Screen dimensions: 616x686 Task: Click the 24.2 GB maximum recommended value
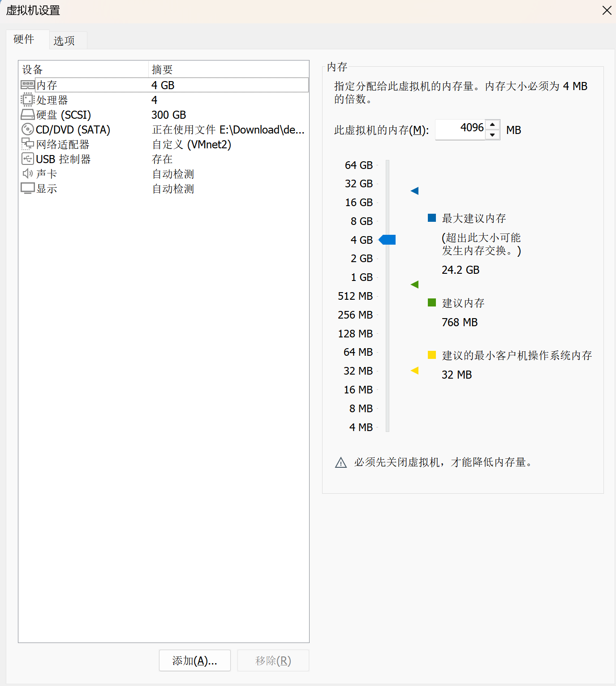(x=461, y=270)
